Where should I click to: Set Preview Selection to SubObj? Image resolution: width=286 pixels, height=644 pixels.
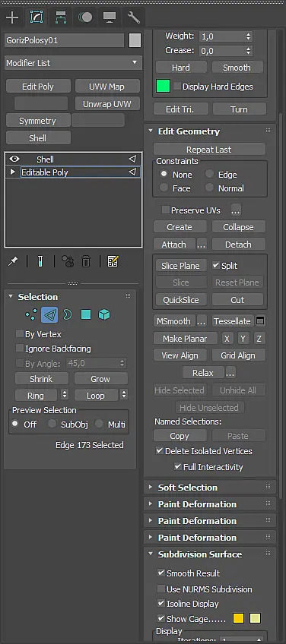pyautogui.click(x=52, y=424)
